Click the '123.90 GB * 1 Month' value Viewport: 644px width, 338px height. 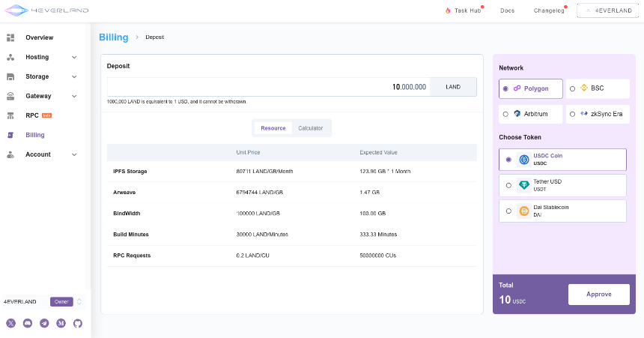[x=385, y=172]
